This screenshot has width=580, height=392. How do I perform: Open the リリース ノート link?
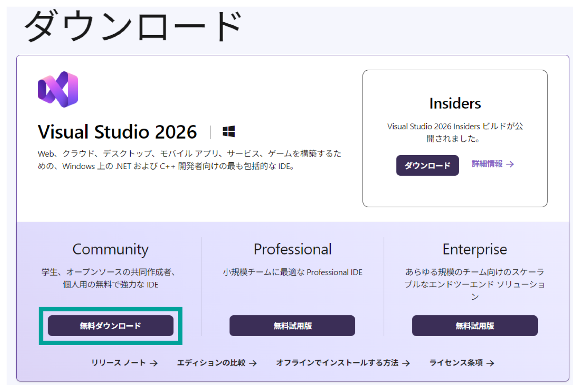118,363
